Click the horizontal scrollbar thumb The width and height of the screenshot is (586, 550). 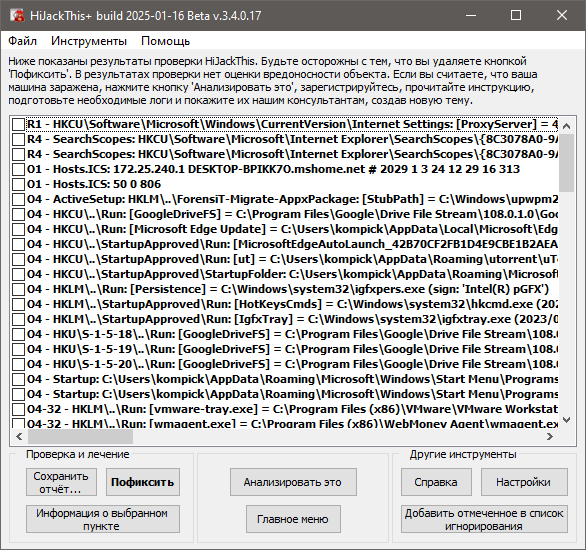pyautogui.click(x=80, y=436)
